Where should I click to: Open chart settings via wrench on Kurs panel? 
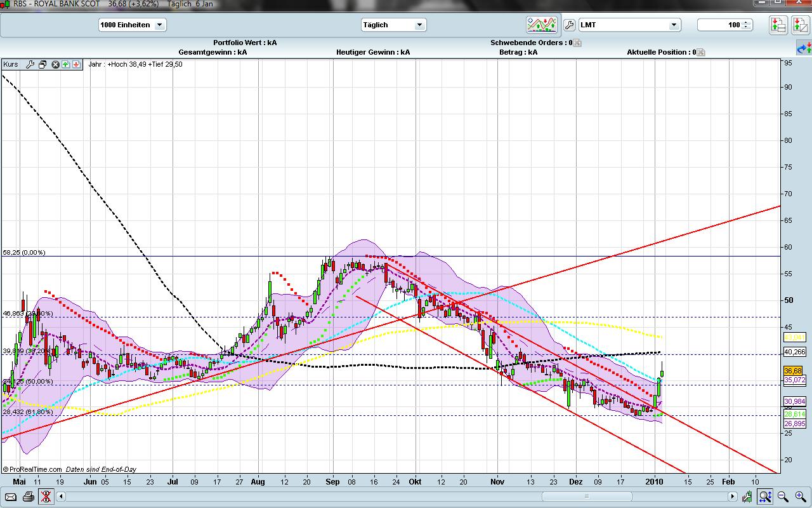[x=30, y=64]
